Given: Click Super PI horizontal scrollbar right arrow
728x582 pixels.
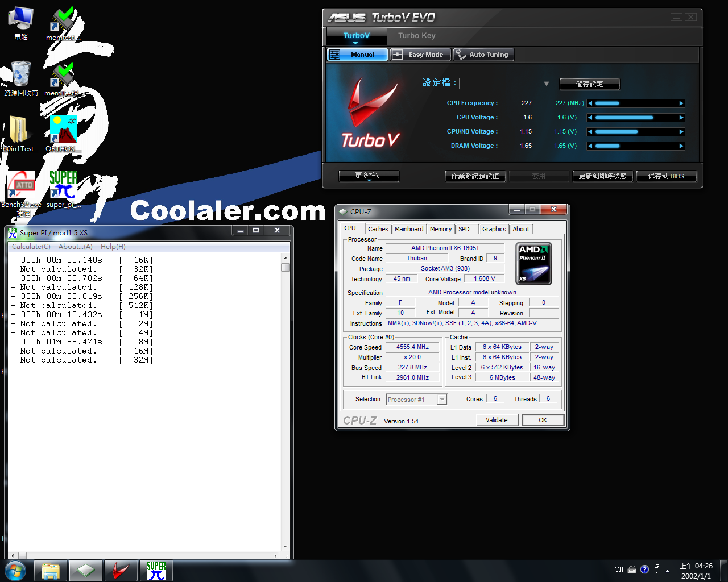Looking at the screenshot, I should click(276, 556).
